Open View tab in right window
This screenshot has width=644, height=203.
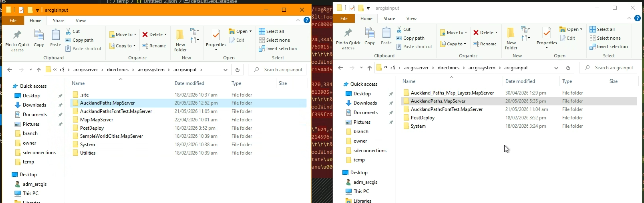pyautogui.click(x=411, y=18)
